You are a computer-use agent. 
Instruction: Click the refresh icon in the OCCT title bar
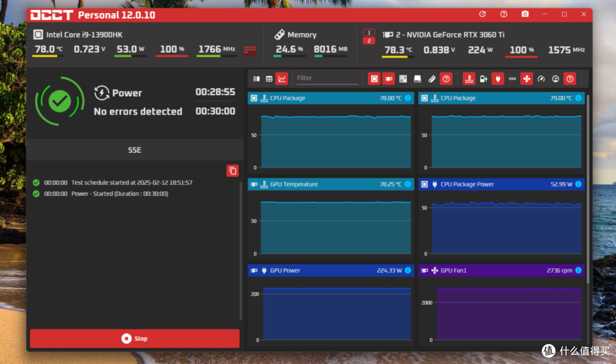tap(483, 14)
